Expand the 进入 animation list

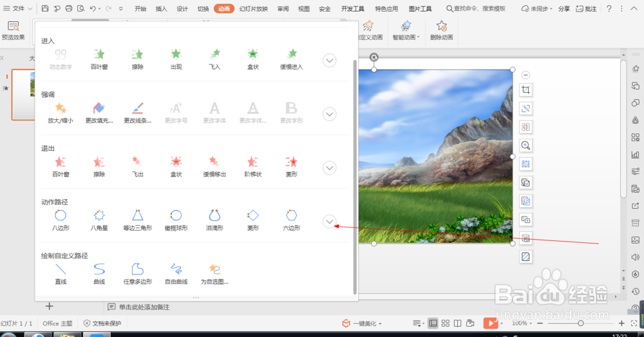(329, 61)
